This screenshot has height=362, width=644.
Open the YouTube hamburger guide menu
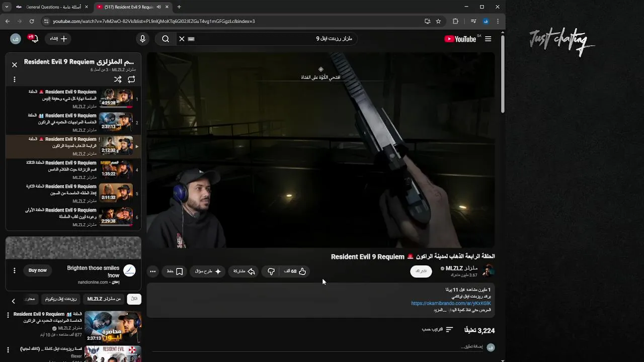488,39
